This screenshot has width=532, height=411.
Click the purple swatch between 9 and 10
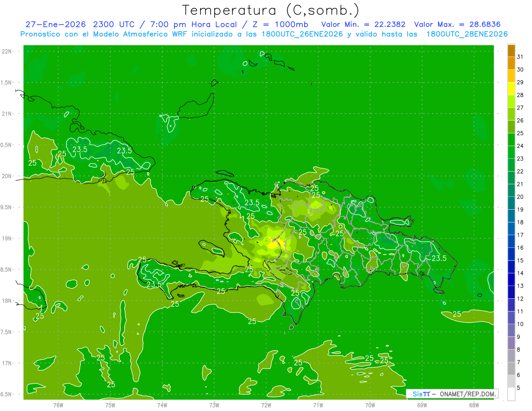tap(511, 331)
